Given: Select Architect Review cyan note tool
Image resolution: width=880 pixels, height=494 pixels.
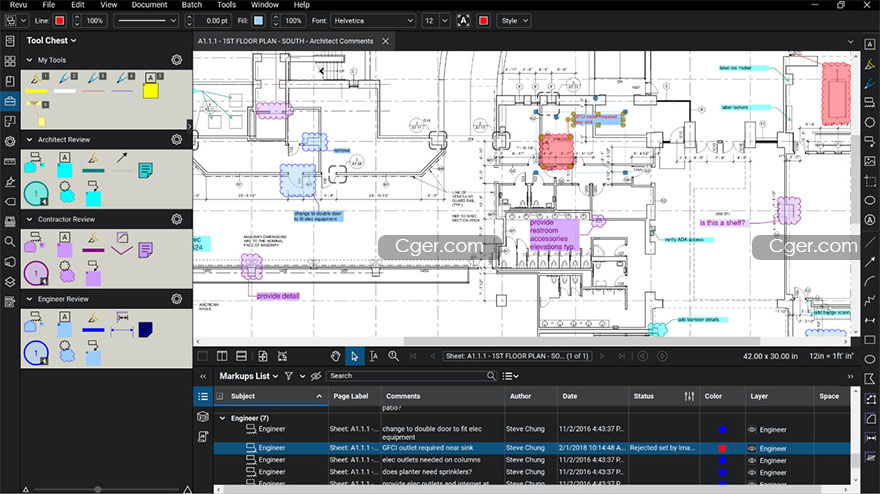Looking at the screenshot, I should 145,170.
